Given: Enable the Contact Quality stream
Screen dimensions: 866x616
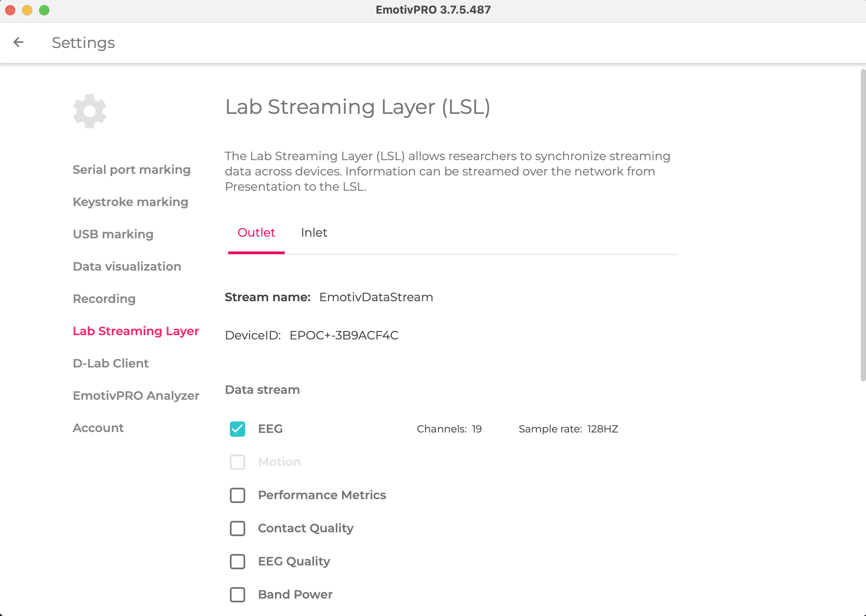Looking at the screenshot, I should [x=238, y=528].
